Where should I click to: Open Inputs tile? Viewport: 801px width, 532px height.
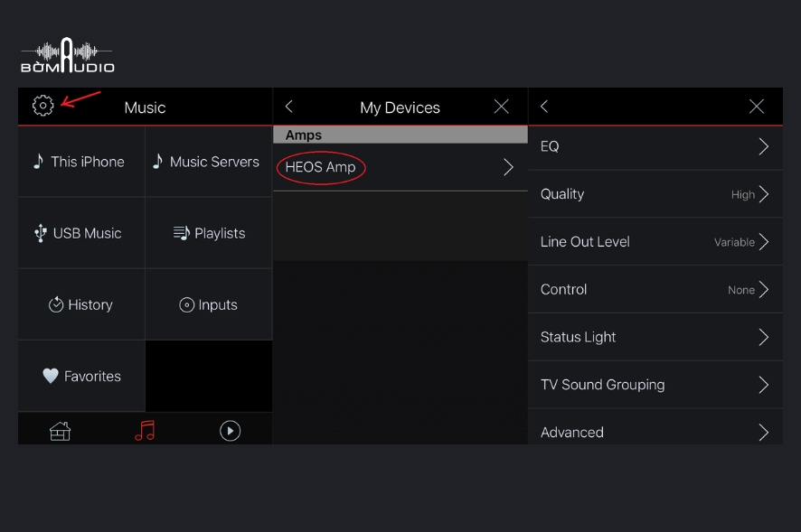(209, 304)
